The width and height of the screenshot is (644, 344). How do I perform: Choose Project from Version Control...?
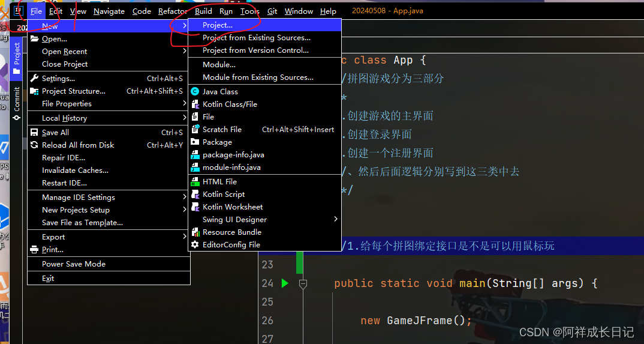255,50
